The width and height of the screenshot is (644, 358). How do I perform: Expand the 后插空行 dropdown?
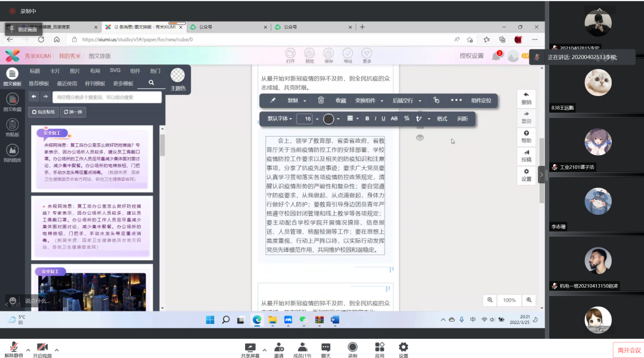click(x=407, y=100)
